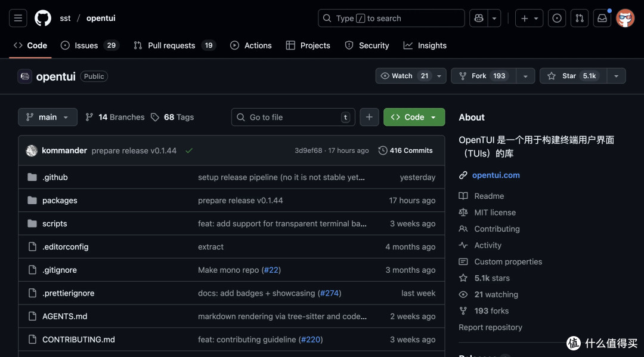The image size is (644, 357).
Task: Switch to the Projects tab
Action: pos(308,45)
